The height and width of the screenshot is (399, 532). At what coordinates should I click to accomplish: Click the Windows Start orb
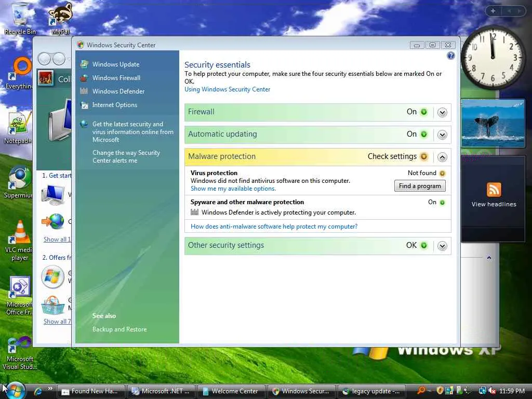click(14, 391)
